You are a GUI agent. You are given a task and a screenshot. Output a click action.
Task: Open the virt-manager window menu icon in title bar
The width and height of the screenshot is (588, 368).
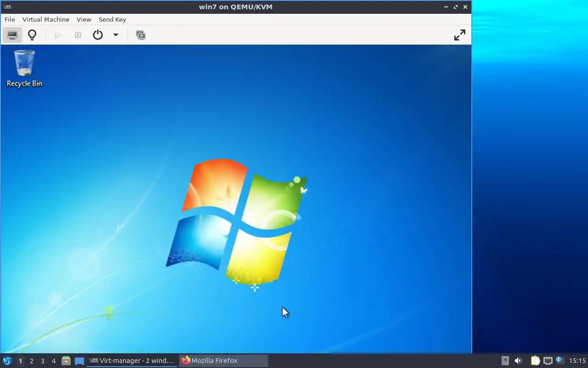pyautogui.click(x=7, y=7)
